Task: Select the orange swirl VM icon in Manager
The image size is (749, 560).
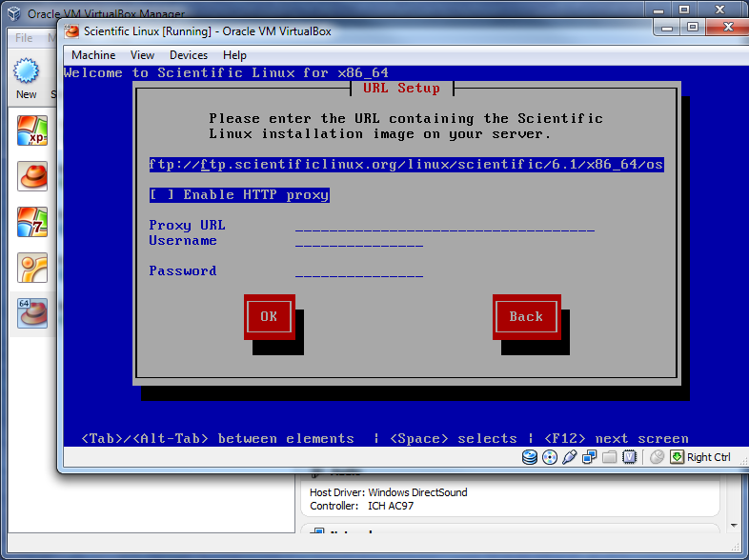Action: (32, 268)
